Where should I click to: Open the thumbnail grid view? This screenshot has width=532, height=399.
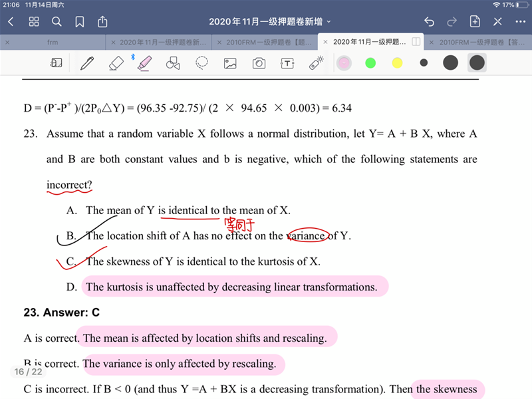[x=34, y=22]
